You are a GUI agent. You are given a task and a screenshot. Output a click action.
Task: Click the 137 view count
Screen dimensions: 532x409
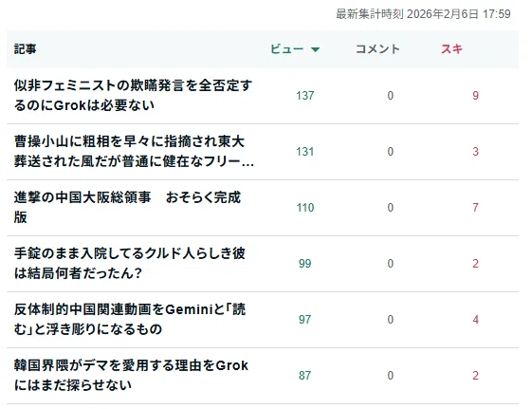305,96
